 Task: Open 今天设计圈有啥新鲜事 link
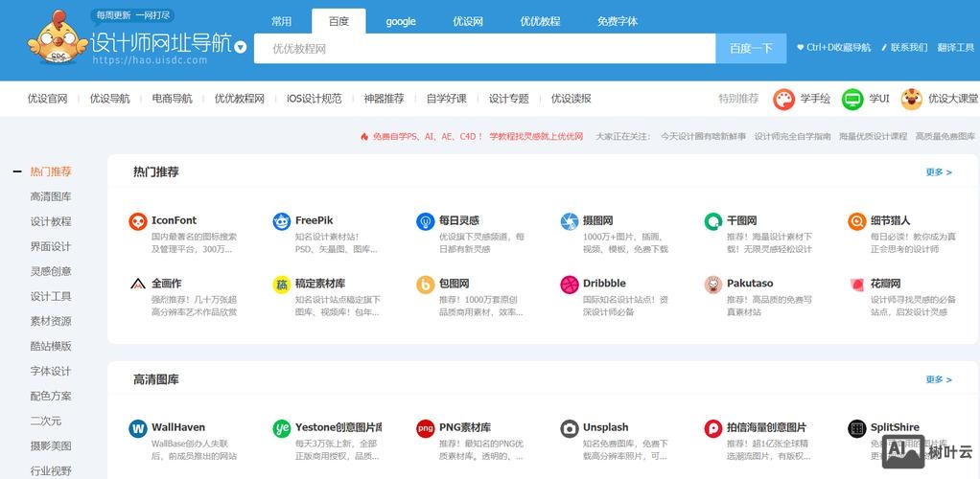pyautogui.click(x=703, y=136)
